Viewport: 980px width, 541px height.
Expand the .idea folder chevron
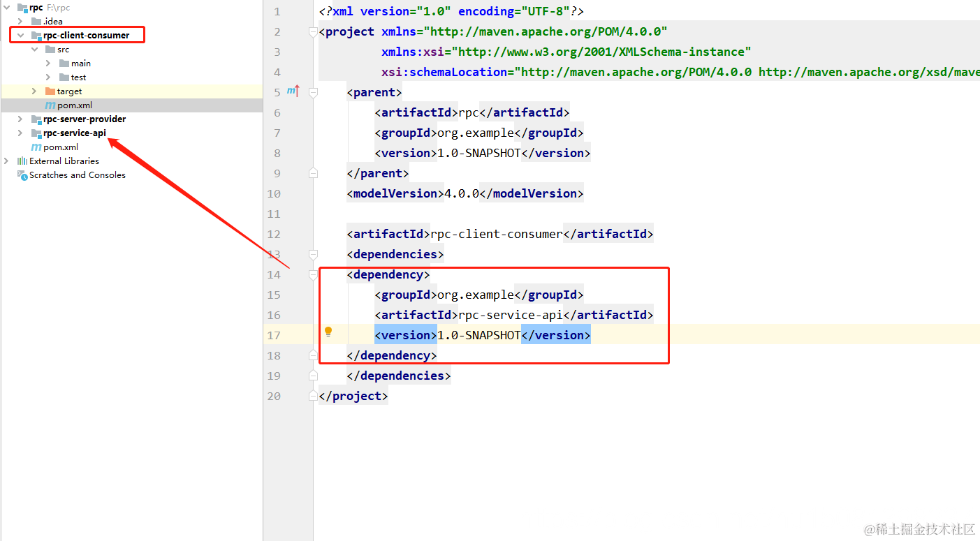click(x=20, y=22)
